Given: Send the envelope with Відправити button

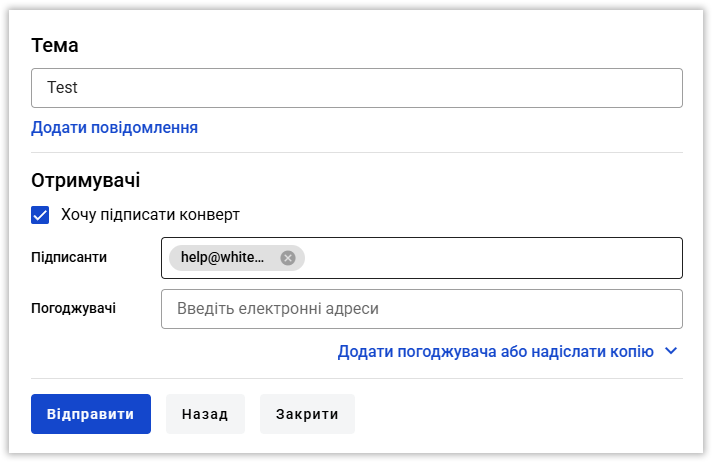Looking at the screenshot, I should click(x=91, y=414).
